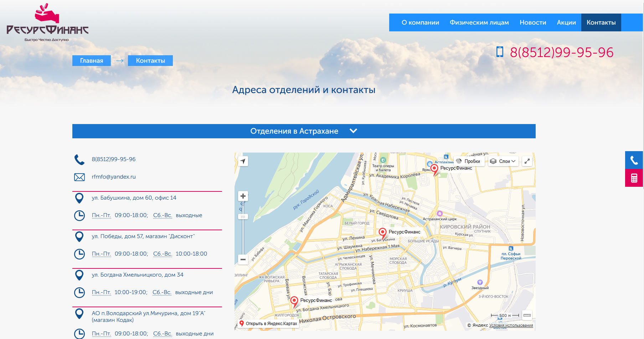Open the map ruler measurement tool
Screen dimensions: 644x339
[x=527, y=315]
